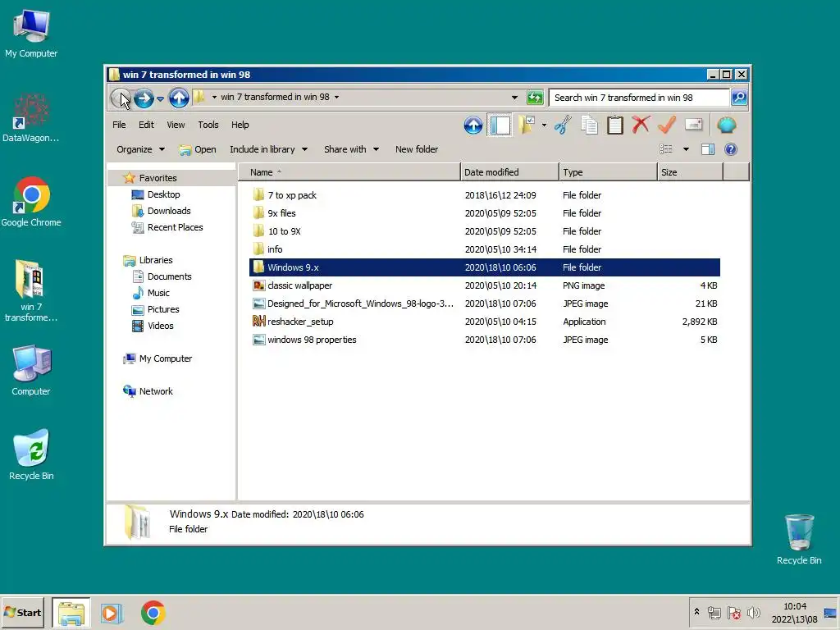Select the 'reshacker_setup' application file

(x=484, y=322)
